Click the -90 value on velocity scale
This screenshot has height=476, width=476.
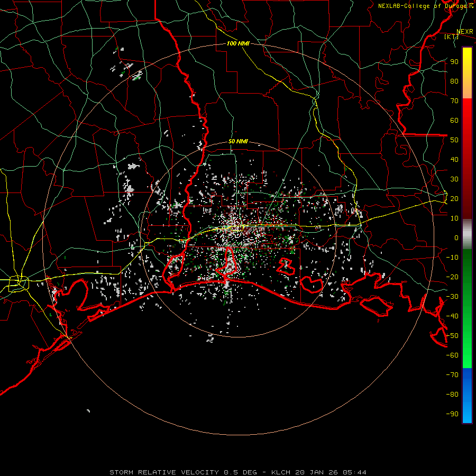[452, 414]
